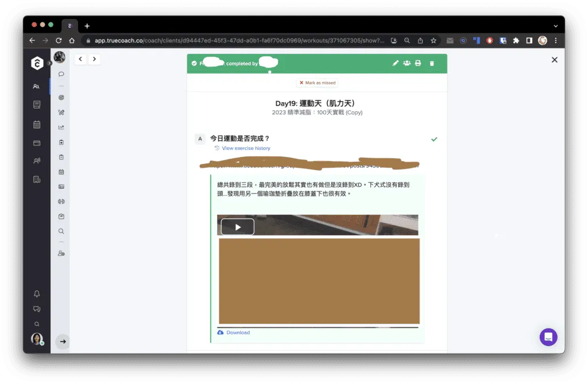Click the Download link below the video

click(x=238, y=332)
